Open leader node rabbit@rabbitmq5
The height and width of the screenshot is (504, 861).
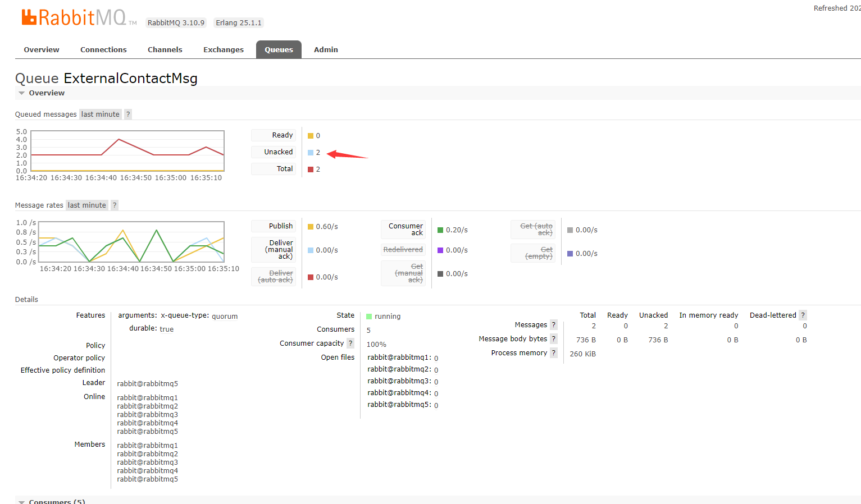(x=147, y=383)
